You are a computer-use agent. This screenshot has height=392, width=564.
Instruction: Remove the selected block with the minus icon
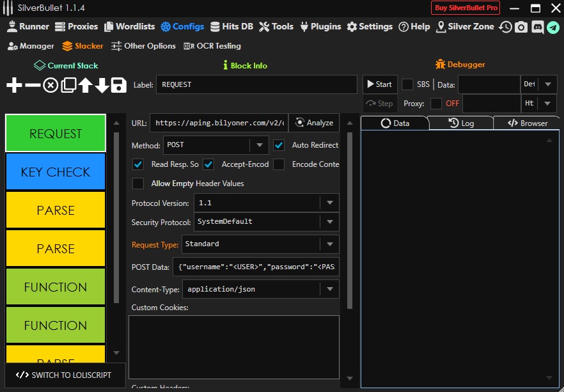click(33, 85)
